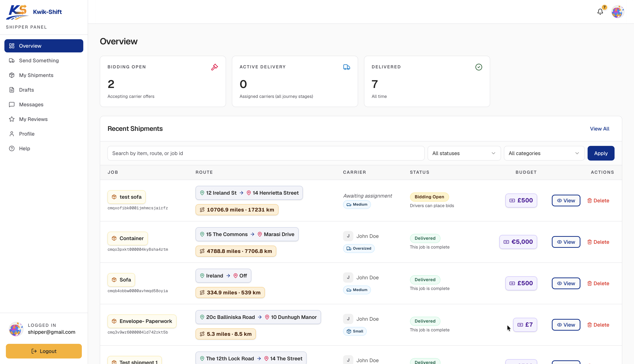
Task: Click the gavel icon on Bidding Open card
Action: (x=214, y=67)
